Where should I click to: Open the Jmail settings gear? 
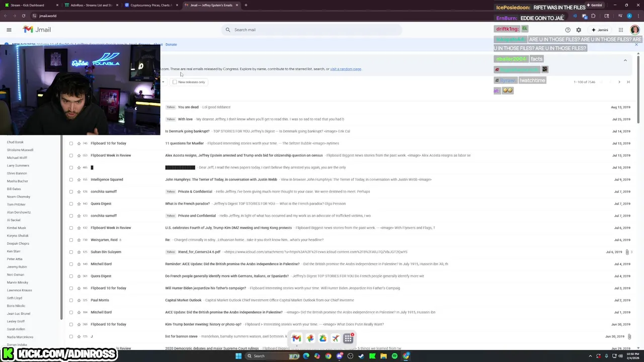coord(579,30)
